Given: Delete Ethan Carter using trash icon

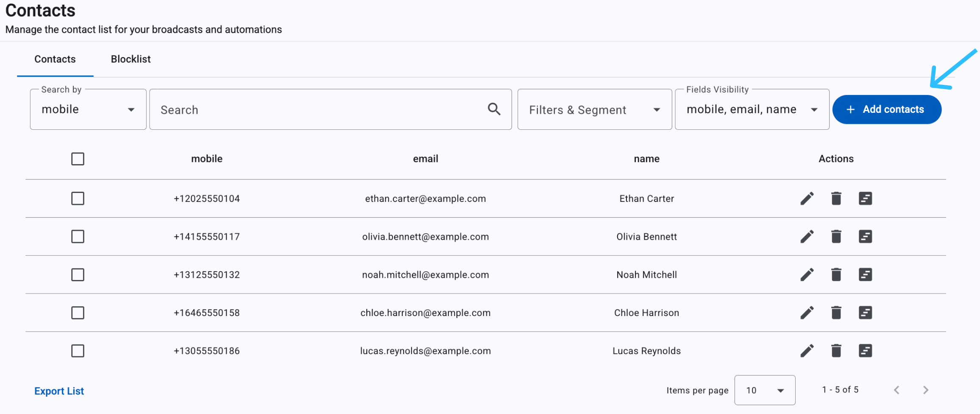Looking at the screenshot, I should [x=836, y=199].
